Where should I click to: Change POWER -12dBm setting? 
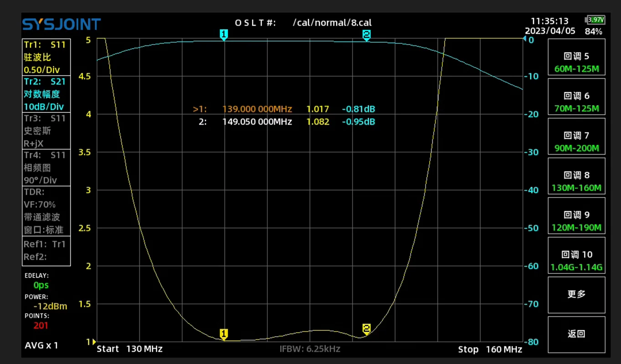pyautogui.click(x=46, y=302)
